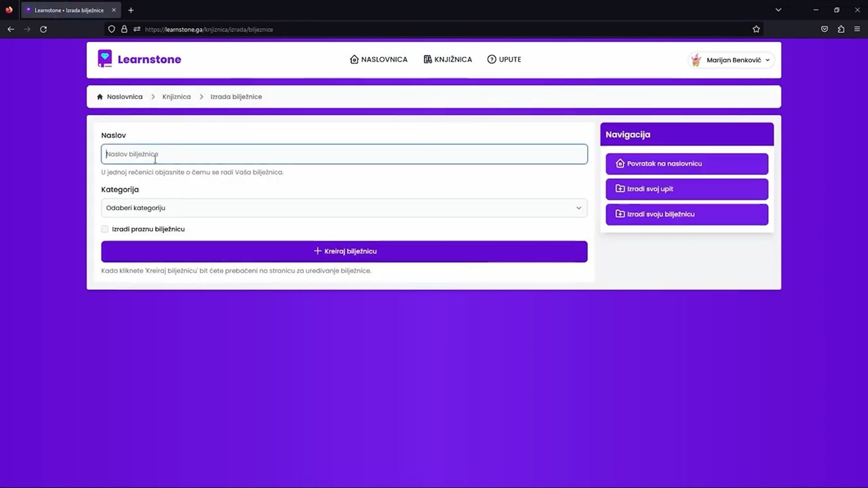Go back using the browser back arrow

pyautogui.click(x=11, y=29)
